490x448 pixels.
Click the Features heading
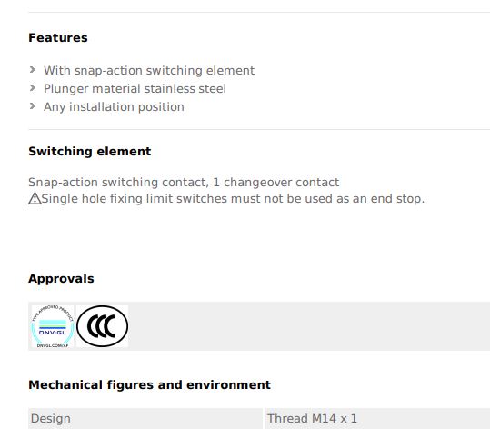(58, 38)
